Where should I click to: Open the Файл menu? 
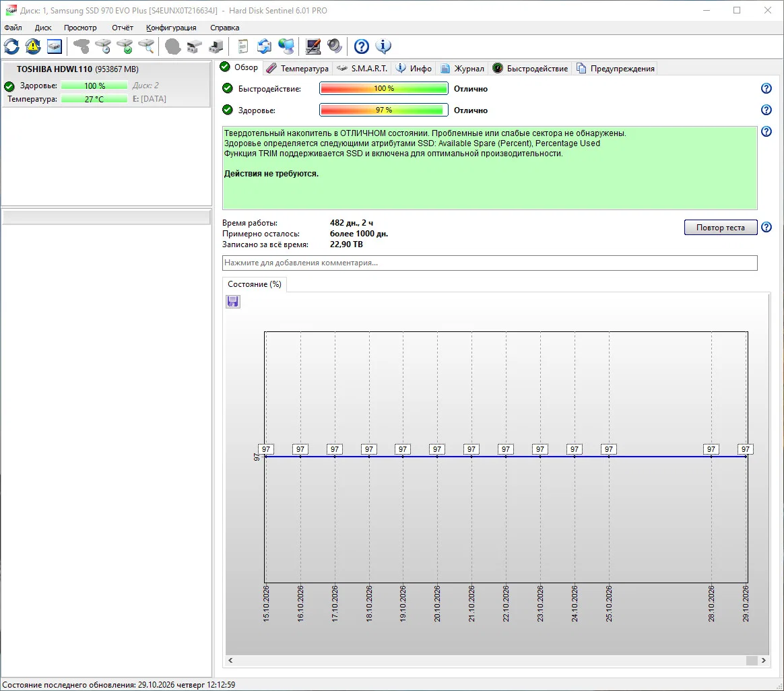(13, 28)
